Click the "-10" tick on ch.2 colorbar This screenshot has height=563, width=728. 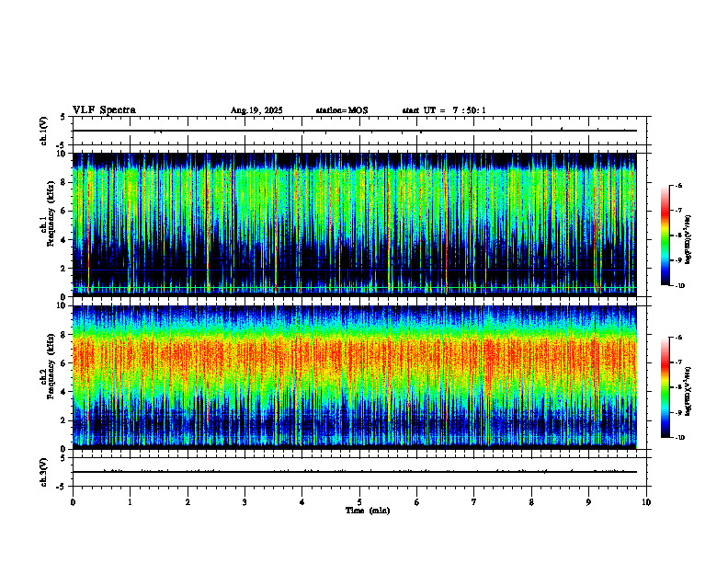(x=679, y=438)
